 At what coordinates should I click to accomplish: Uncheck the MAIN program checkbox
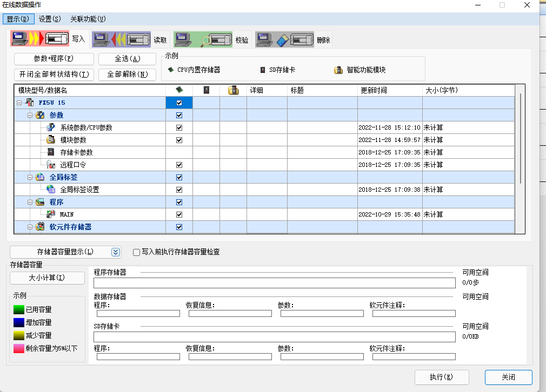pos(178,214)
